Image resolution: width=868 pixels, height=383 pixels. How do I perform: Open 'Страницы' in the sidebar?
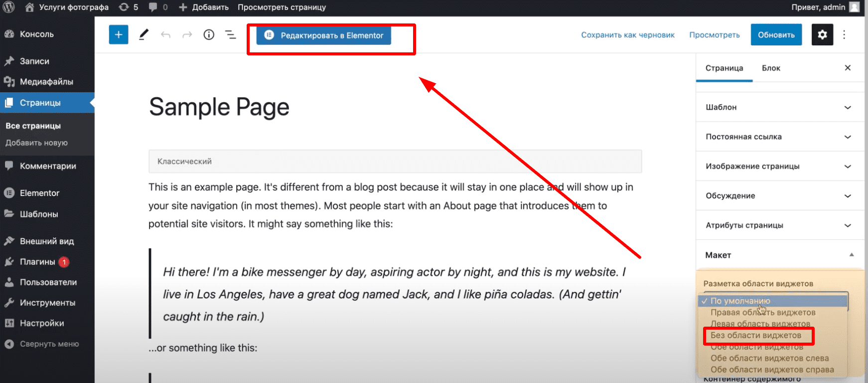coord(47,103)
